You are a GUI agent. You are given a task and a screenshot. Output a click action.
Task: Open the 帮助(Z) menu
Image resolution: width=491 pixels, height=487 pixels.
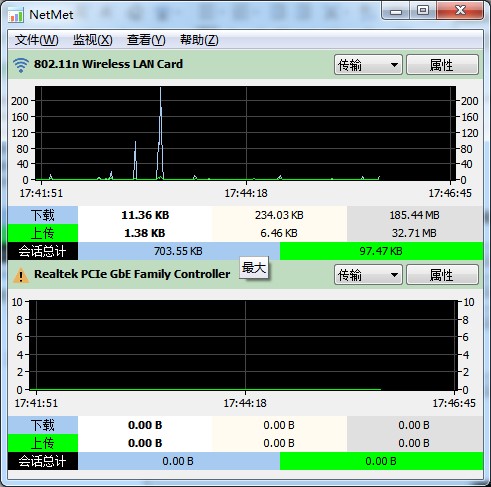point(199,40)
